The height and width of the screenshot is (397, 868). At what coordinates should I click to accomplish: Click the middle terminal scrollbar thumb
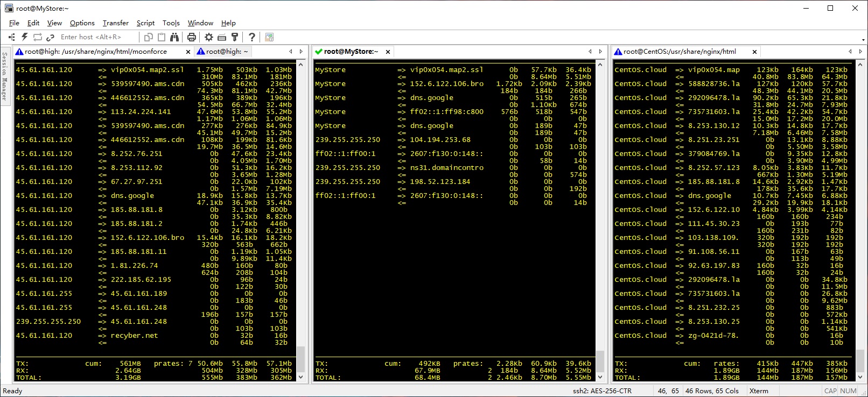pos(600,361)
